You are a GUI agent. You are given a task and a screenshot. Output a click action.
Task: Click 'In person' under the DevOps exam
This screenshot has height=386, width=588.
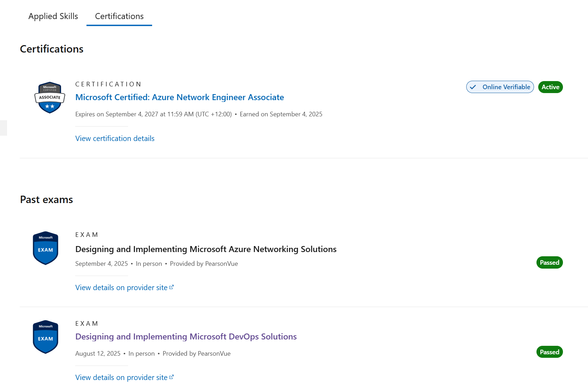[x=142, y=354]
